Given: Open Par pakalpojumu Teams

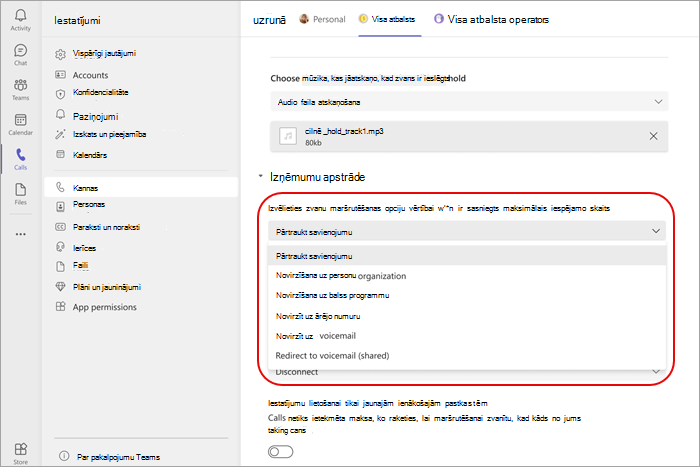Looking at the screenshot, I should click(x=118, y=457).
